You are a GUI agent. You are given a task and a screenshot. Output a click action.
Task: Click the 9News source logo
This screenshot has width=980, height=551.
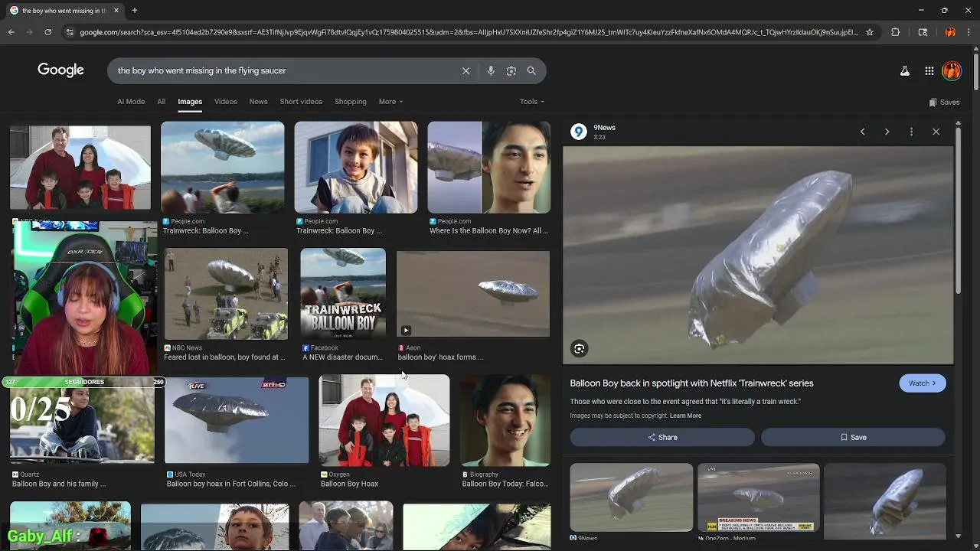pyautogui.click(x=579, y=132)
